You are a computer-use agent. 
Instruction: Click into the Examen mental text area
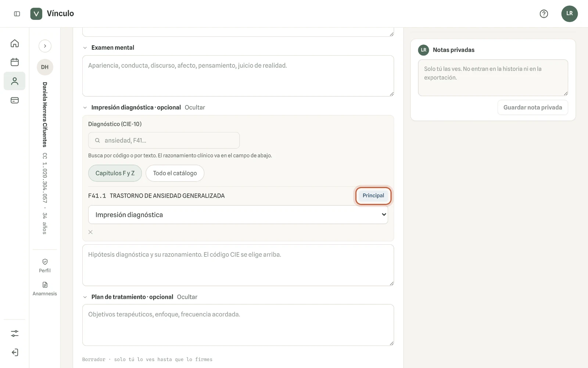tap(238, 76)
